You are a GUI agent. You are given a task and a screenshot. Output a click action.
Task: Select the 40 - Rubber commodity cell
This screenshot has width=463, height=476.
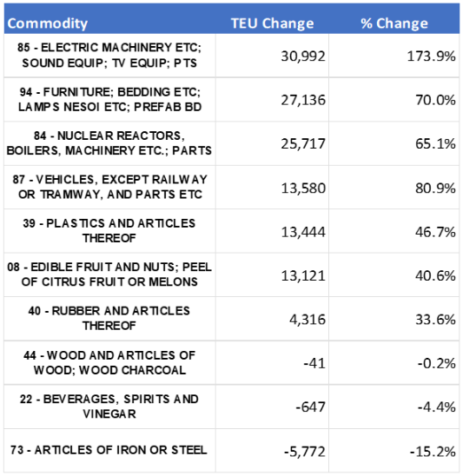109,319
